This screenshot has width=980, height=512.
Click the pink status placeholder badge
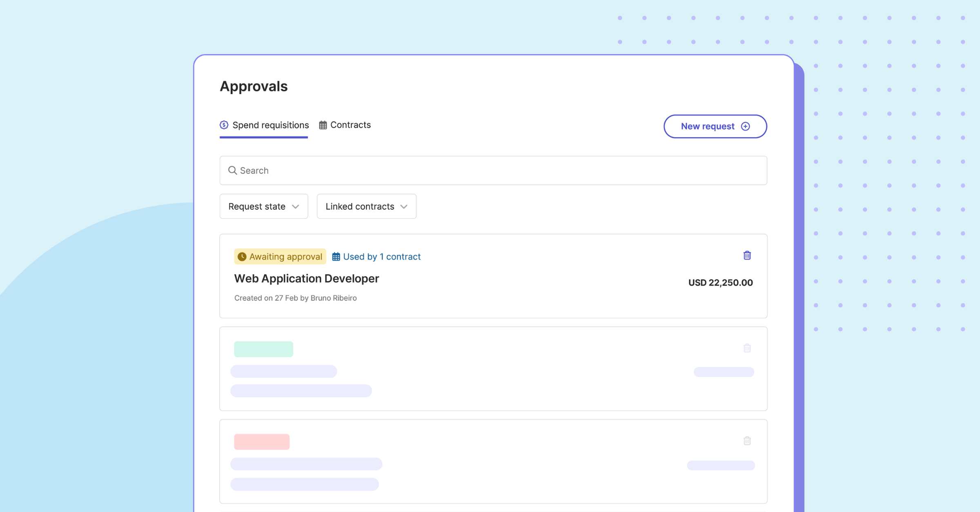point(262,442)
